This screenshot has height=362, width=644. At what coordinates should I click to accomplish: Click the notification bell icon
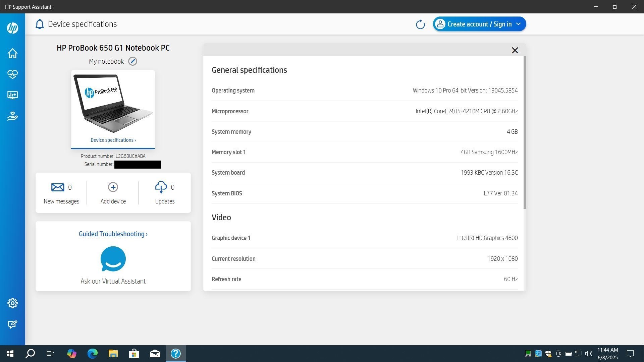pyautogui.click(x=40, y=24)
